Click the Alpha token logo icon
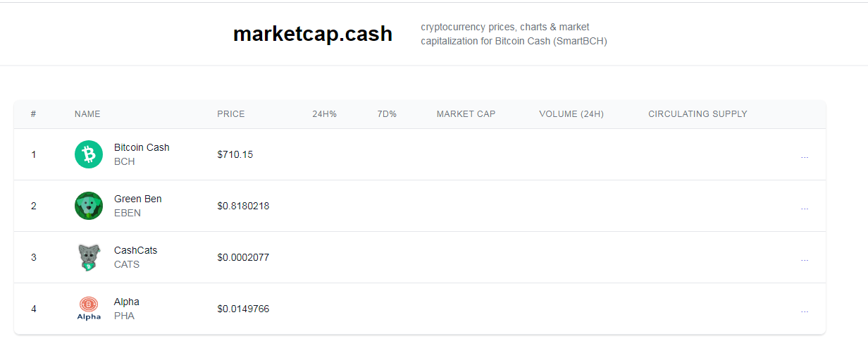This screenshot has height=346, width=868. pos(89,309)
